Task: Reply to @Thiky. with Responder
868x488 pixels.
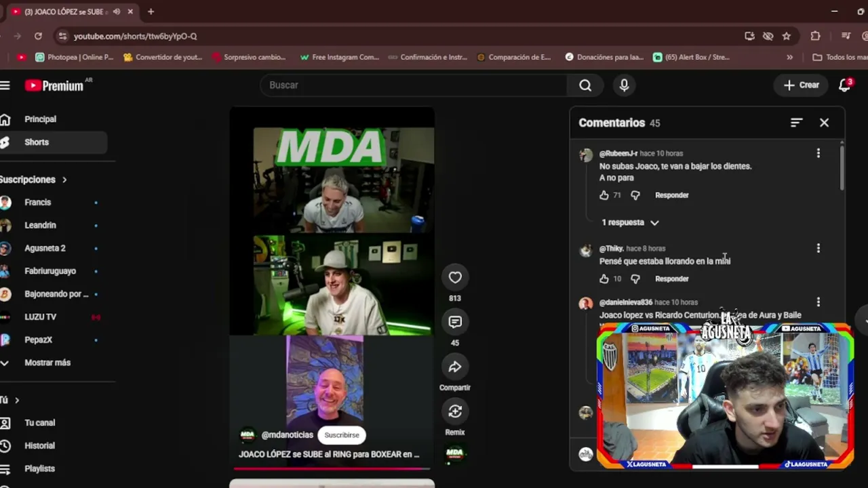Action: click(672, 279)
